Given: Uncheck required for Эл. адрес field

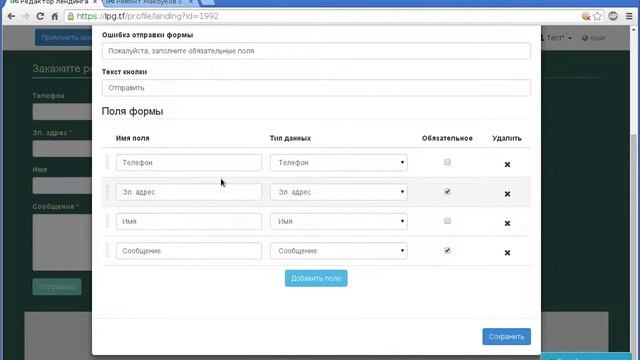Looking at the screenshot, I should coord(447,191).
